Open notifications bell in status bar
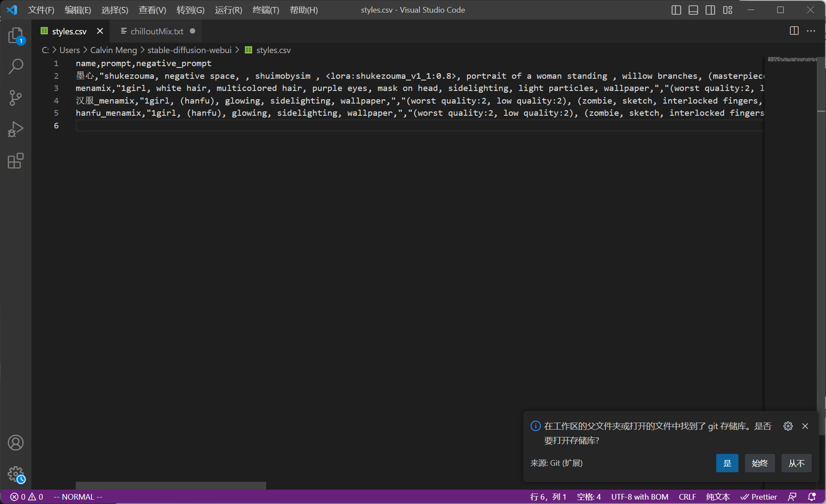 [812, 497]
